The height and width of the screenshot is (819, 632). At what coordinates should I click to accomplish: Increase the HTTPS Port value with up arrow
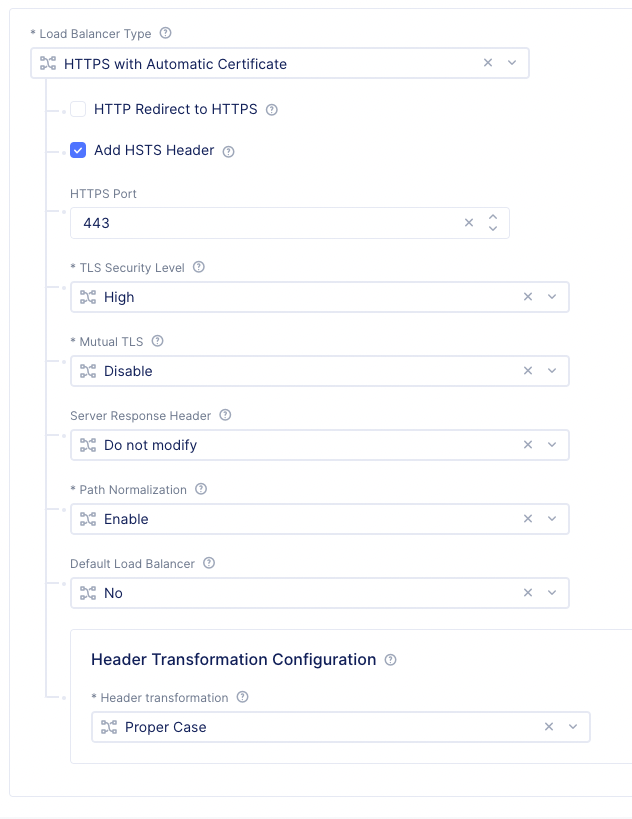pyautogui.click(x=493, y=217)
